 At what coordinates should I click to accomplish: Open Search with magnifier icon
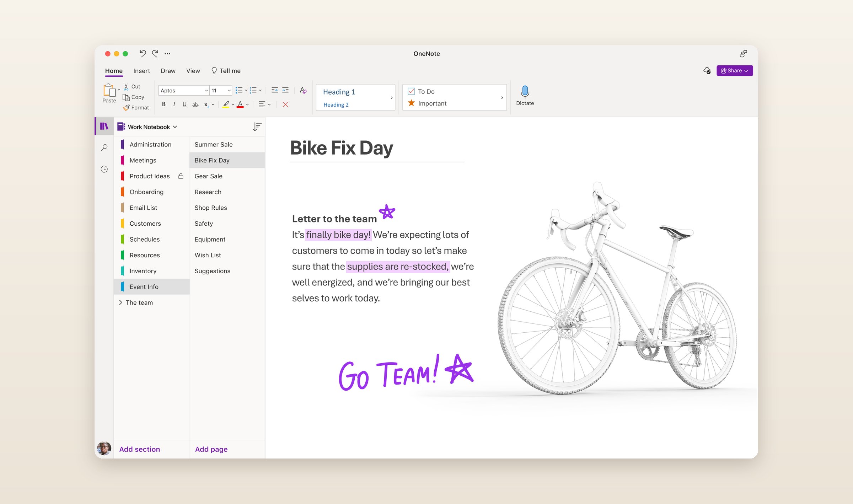coord(104,147)
